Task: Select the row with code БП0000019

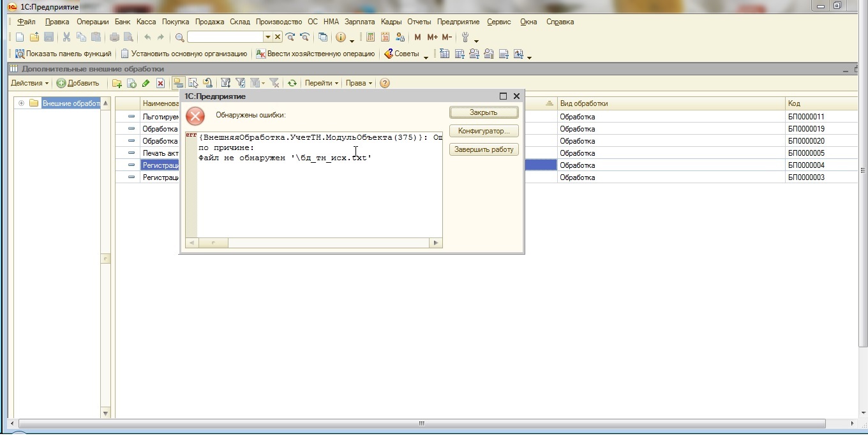Action: click(486, 129)
